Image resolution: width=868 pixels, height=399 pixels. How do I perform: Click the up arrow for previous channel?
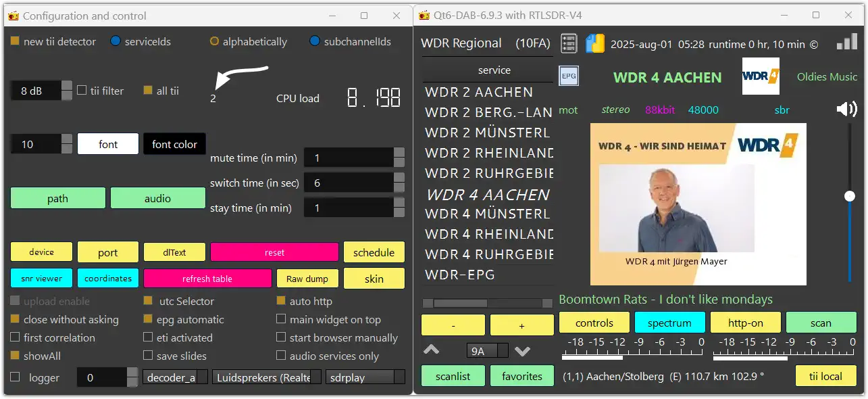[x=431, y=350]
